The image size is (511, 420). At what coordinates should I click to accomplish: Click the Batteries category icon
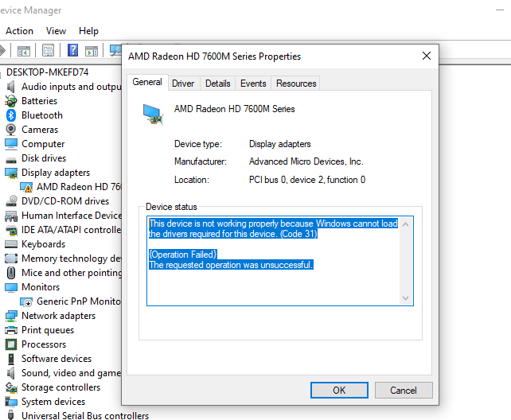click(x=11, y=101)
